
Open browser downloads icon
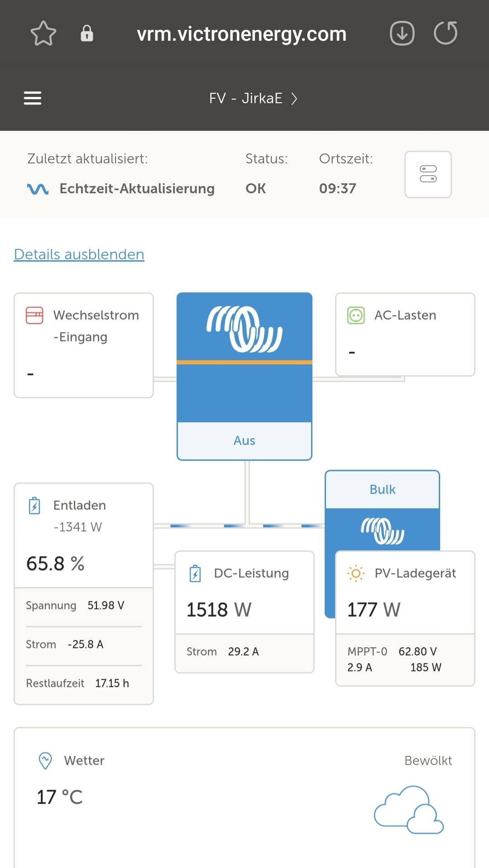tap(402, 33)
